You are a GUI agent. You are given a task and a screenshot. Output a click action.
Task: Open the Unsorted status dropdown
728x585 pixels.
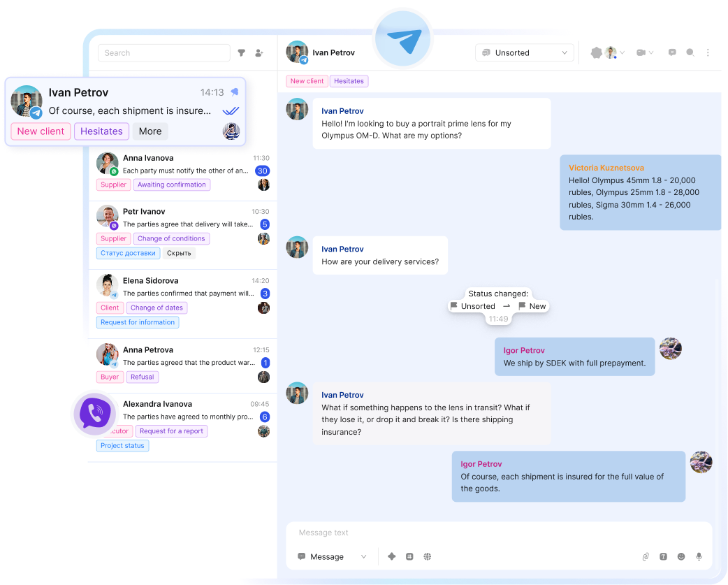pyautogui.click(x=525, y=53)
